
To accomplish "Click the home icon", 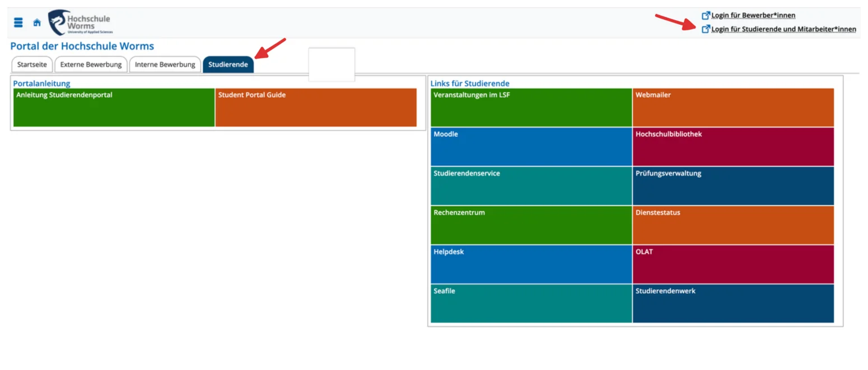I will (x=37, y=22).
